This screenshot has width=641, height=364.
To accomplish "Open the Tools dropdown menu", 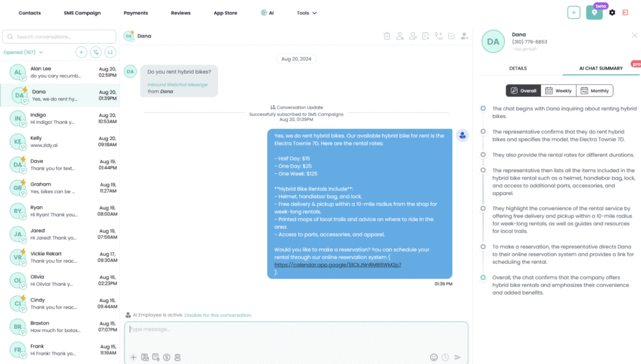I will click(x=306, y=13).
